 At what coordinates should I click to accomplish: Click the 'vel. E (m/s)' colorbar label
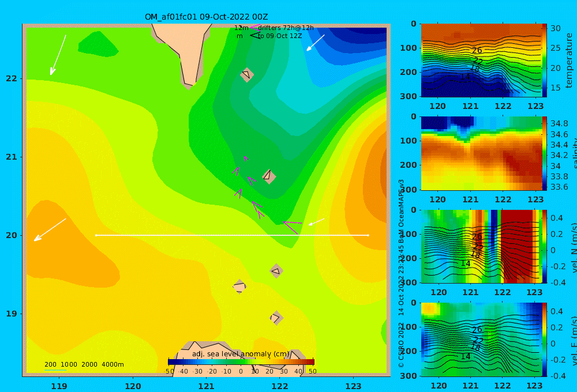[574, 341]
